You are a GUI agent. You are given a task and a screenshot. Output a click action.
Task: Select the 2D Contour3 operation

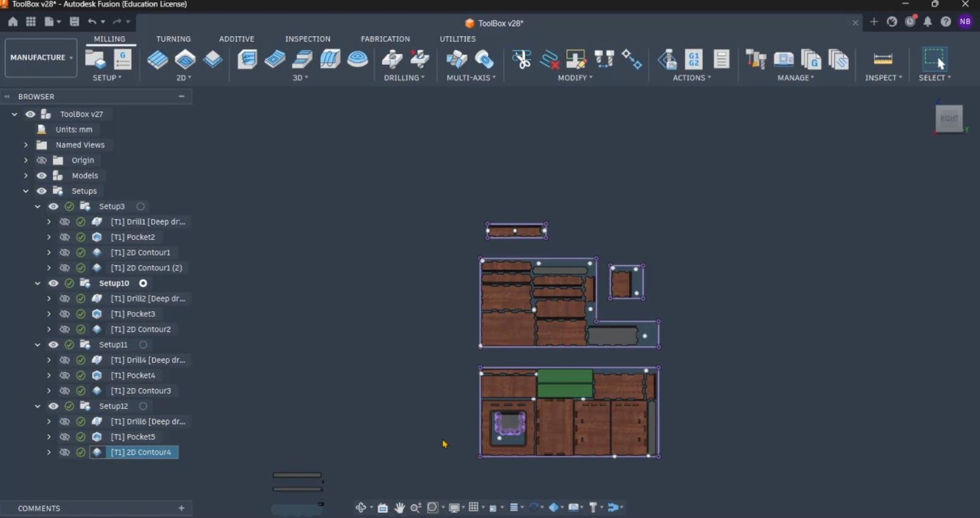point(141,391)
